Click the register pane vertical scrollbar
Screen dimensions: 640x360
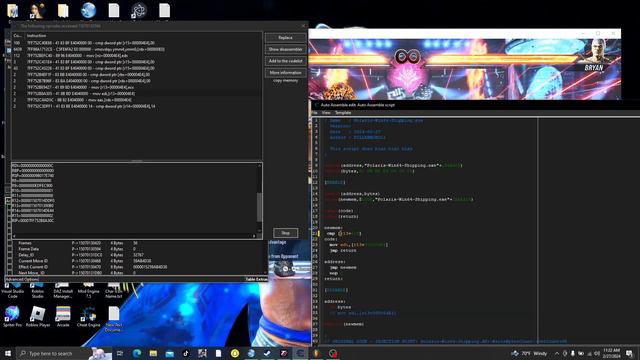pos(259,198)
